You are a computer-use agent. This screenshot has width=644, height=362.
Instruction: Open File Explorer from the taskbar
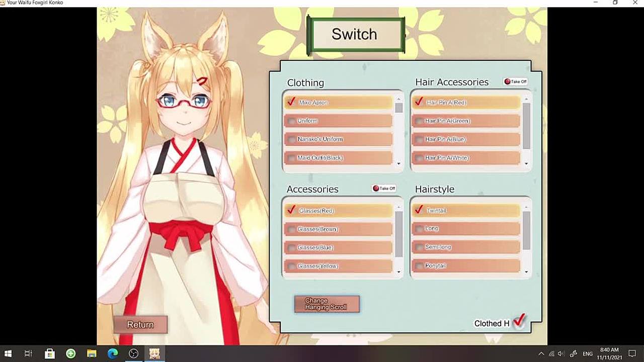(x=92, y=353)
